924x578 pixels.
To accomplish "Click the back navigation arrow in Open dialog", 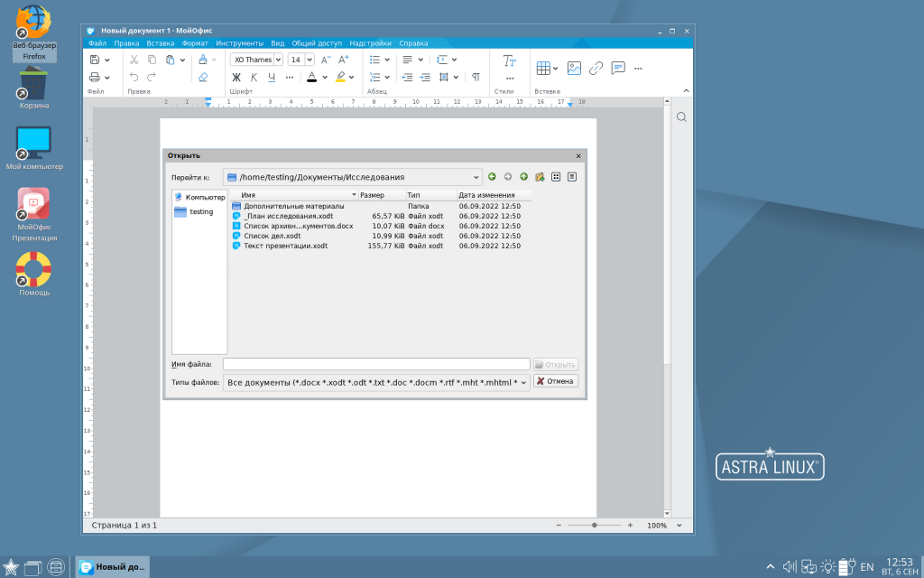I will pyautogui.click(x=492, y=177).
